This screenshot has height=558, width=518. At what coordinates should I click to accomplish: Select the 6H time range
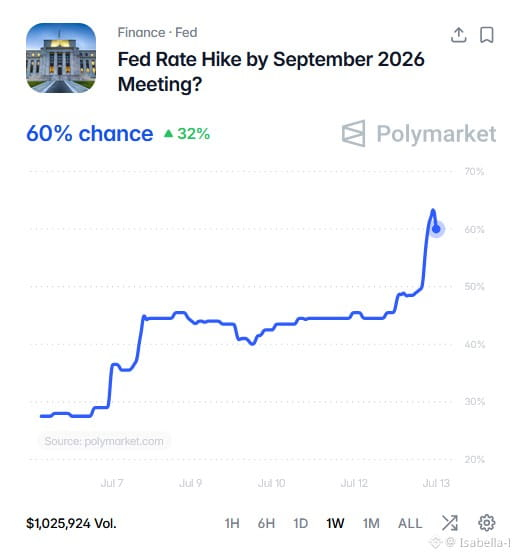(x=266, y=523)
